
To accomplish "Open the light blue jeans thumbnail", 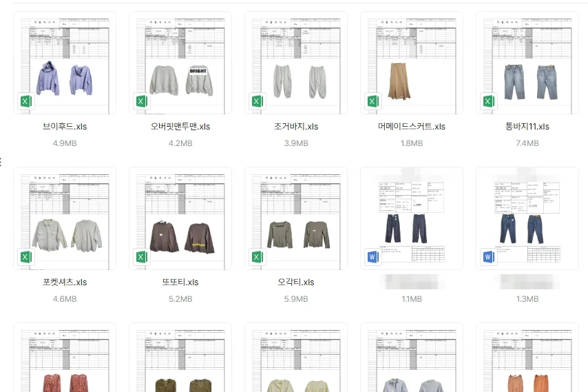I will tap(527, 63).
